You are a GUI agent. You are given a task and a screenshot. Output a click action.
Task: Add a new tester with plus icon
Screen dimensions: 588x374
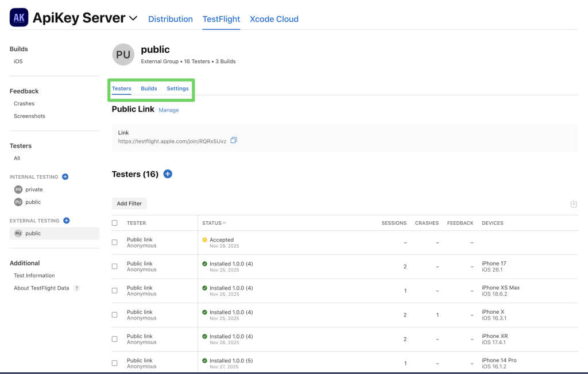click(168, 174)
